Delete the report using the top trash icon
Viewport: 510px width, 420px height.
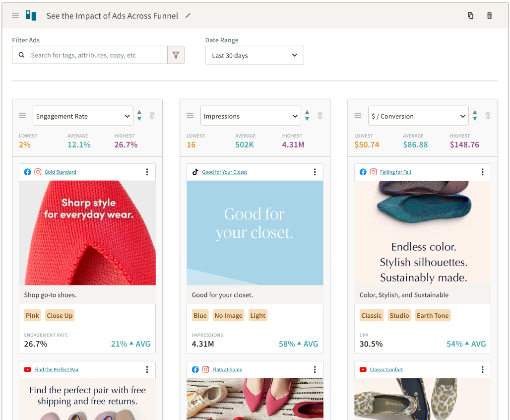point(490,15)
